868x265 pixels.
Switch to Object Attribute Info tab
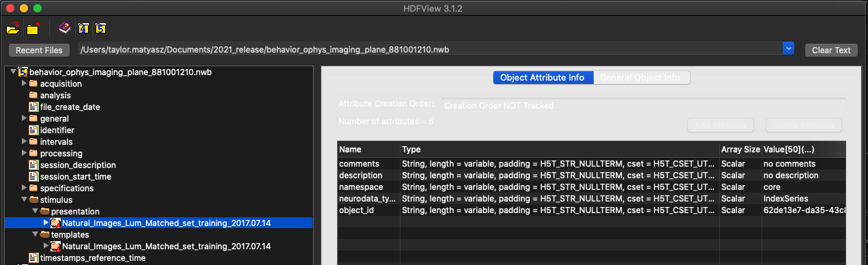click(542, 77)
